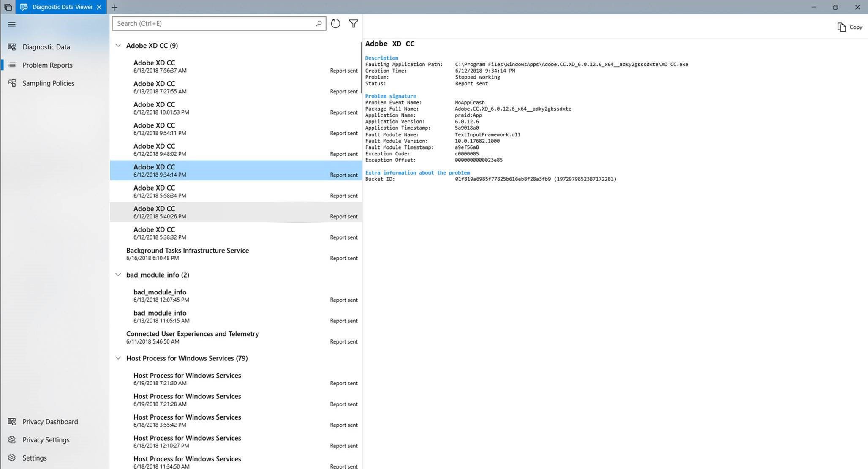Screen dimensions: 868x469
Task: Click the Sampling Policies sidebar icon
Action: [x=12, y=83]
